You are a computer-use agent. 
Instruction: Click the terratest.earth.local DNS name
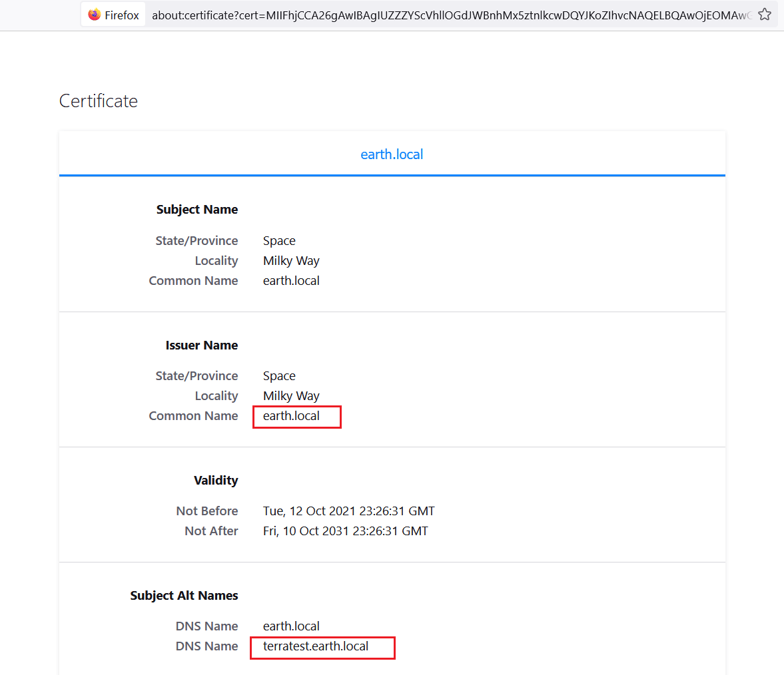[316, 646]
